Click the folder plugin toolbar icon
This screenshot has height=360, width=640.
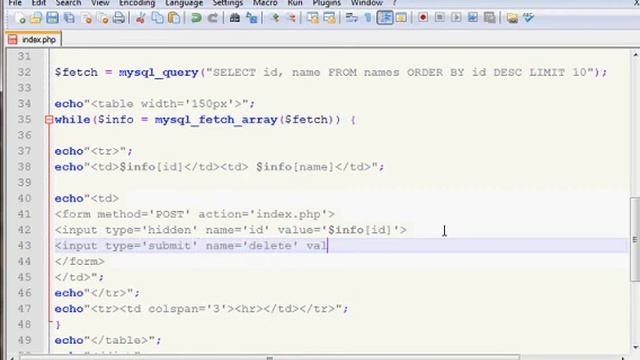point(512,18)
